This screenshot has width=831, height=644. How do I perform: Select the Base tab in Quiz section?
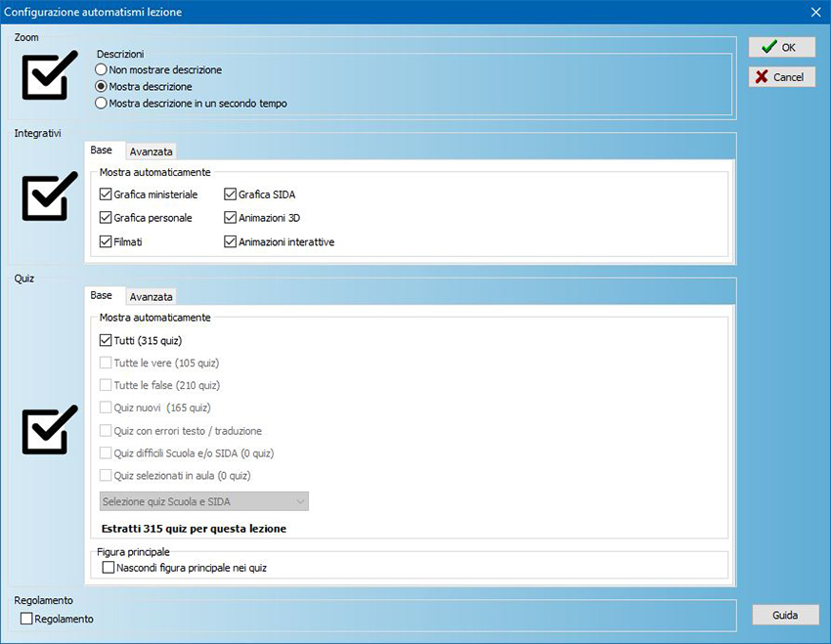[102, 295]
